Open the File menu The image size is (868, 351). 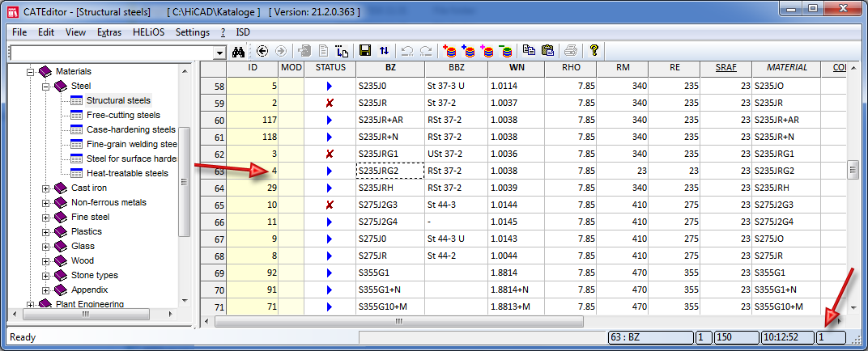click(19, 32)
